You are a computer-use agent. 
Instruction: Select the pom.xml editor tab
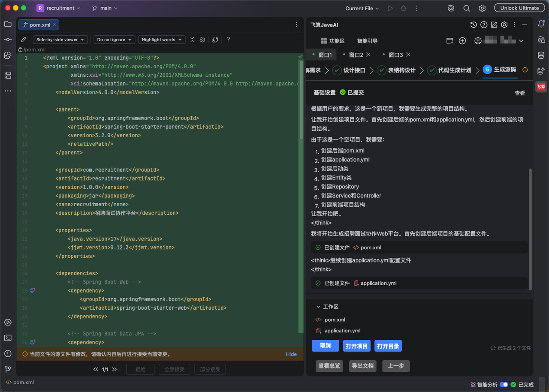tap(39, 25)
